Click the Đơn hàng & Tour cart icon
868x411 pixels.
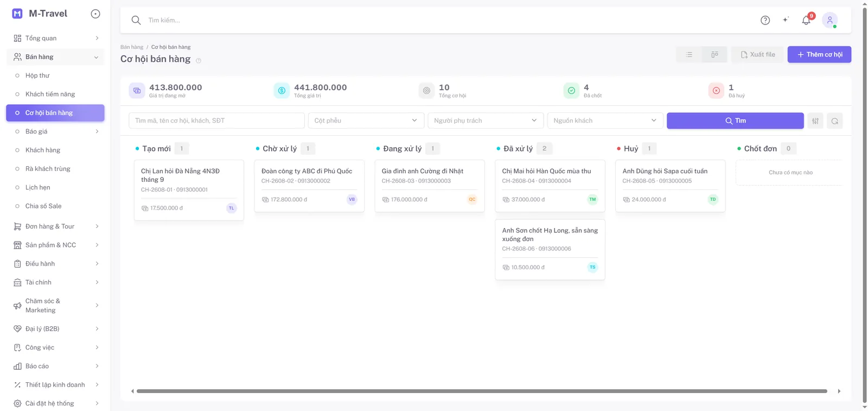(17, 226)
